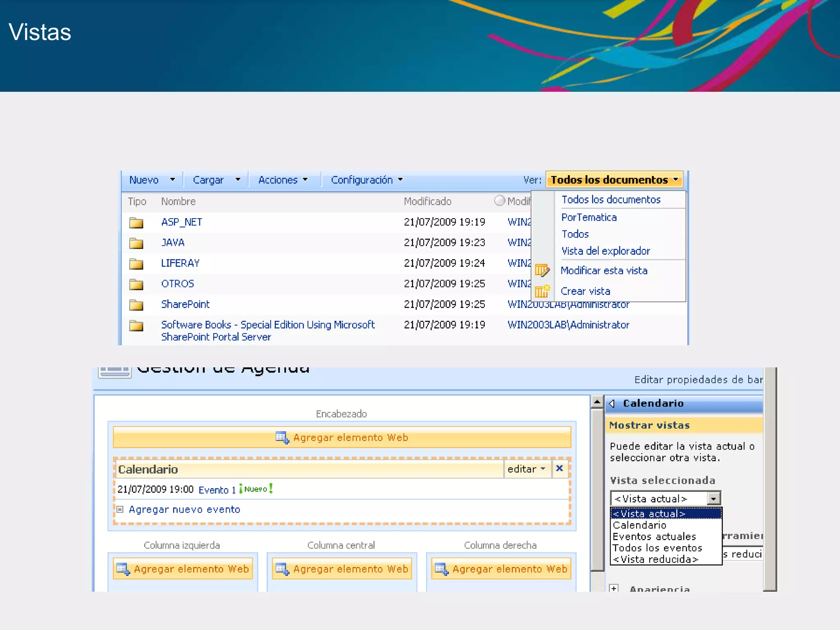
Task: Sort by the Nombre column header
Action: pos(178,201)
